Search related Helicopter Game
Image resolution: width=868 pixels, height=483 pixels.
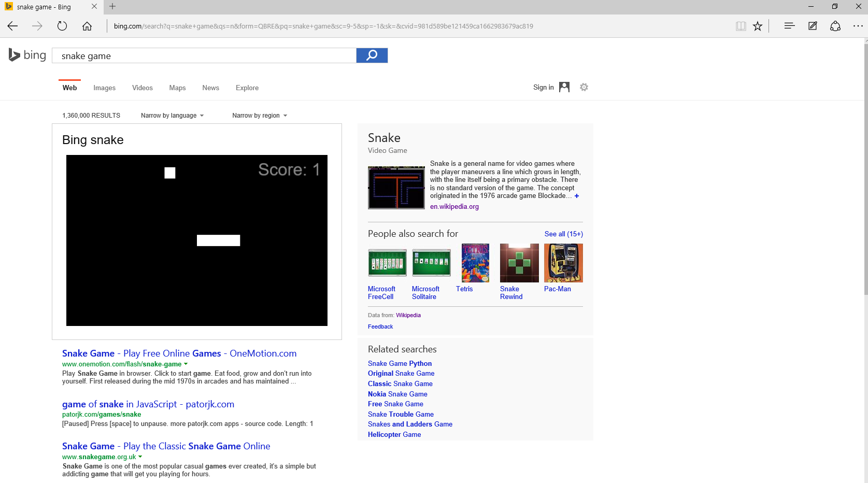pos(394,435)
